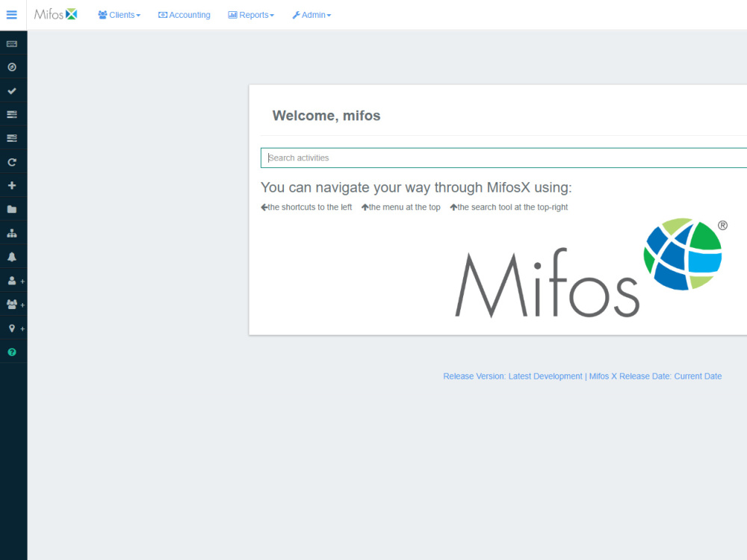Click 'the shortcuts to the left' text
The image size is (747, 560).
click(310, 207)
